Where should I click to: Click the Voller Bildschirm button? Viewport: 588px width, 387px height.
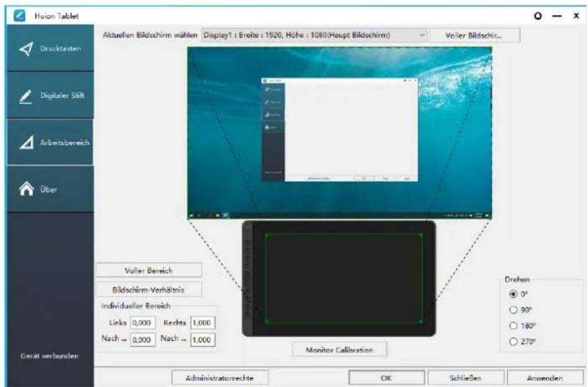coord(474,35)
